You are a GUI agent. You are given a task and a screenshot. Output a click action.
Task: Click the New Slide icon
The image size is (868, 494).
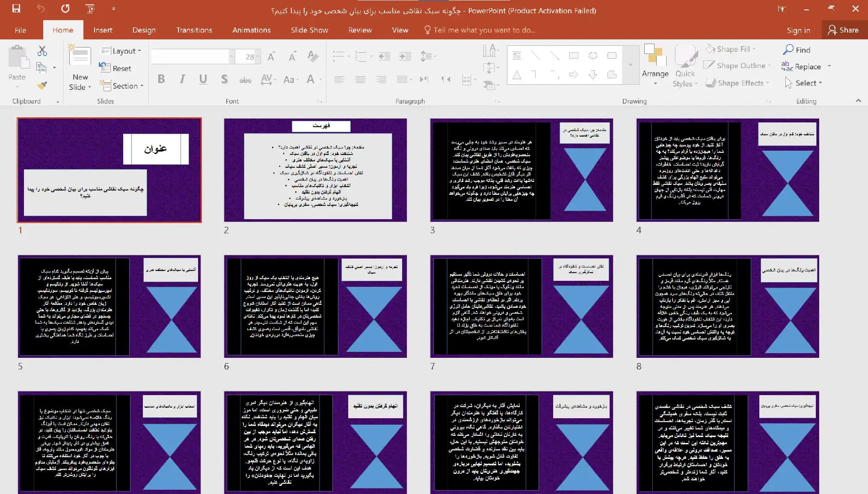[x=80, y=56]
